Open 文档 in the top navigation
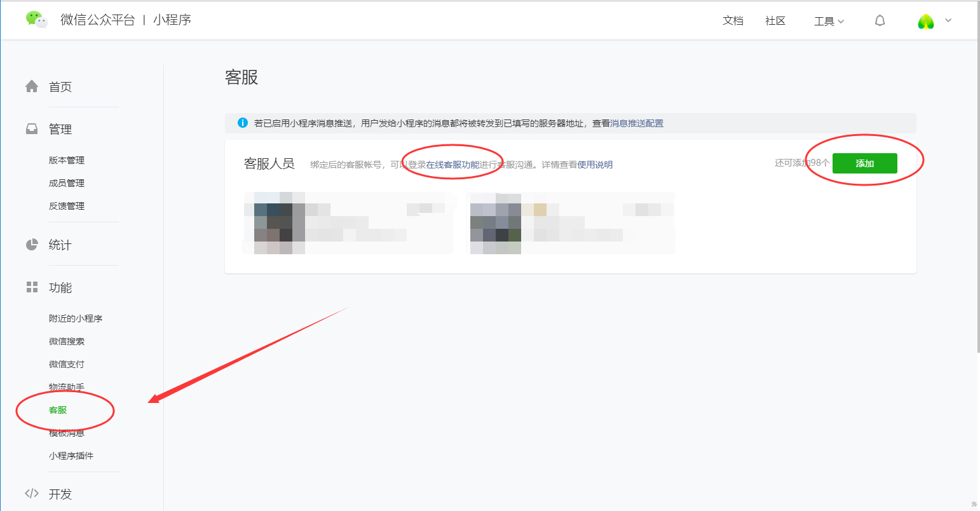This screenshot has width=980, height=511. [x=733, y=21]
